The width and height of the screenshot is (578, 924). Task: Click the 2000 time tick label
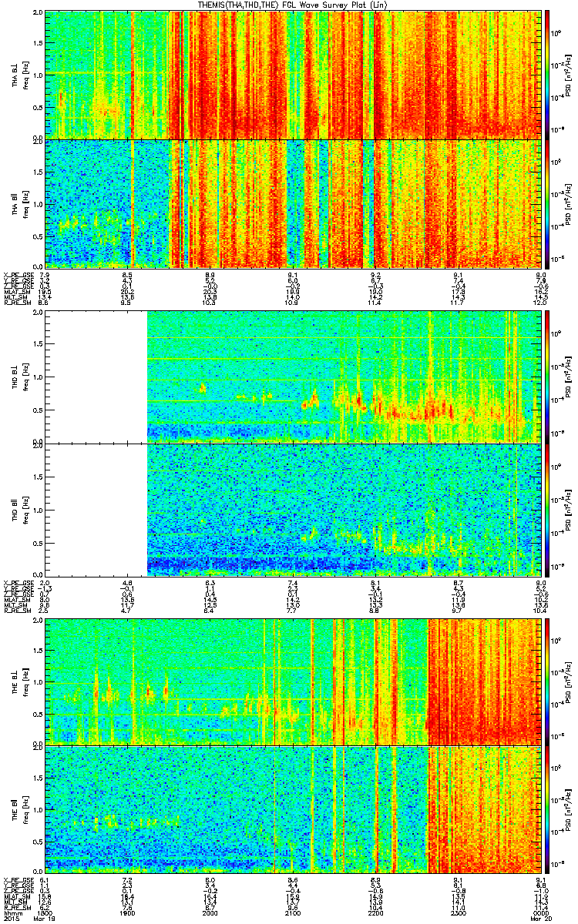210,913
